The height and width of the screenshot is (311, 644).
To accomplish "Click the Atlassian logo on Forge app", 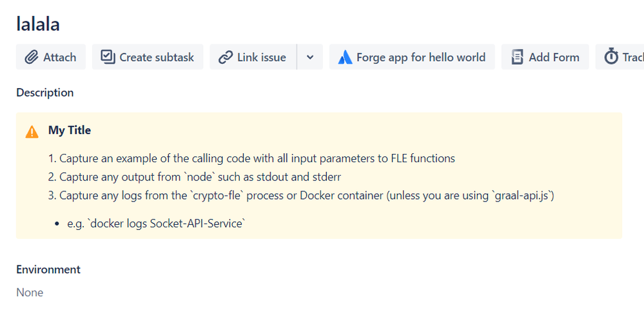I will (345, 57).
